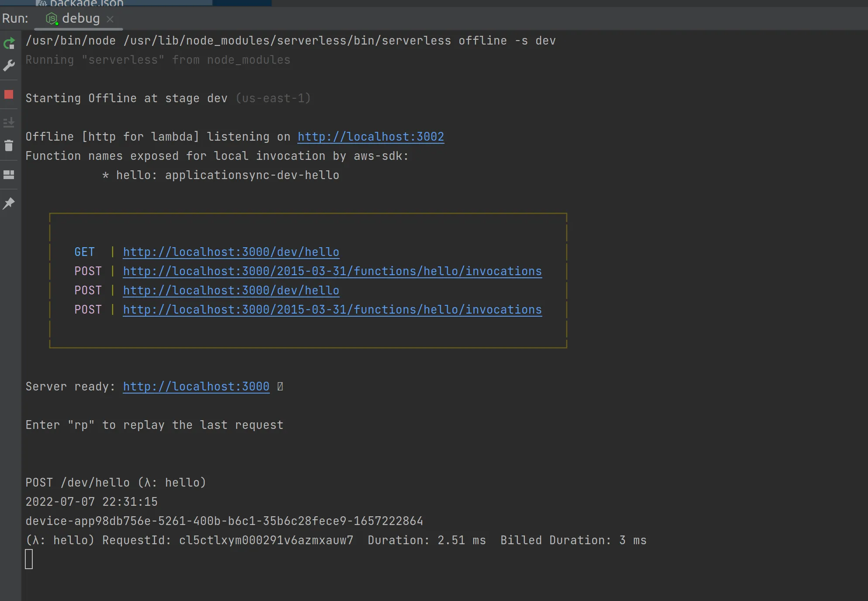
Task: Open the GET localhost:3000/dev/hello link
Action: pyautogui.click(x=231, y=252)
